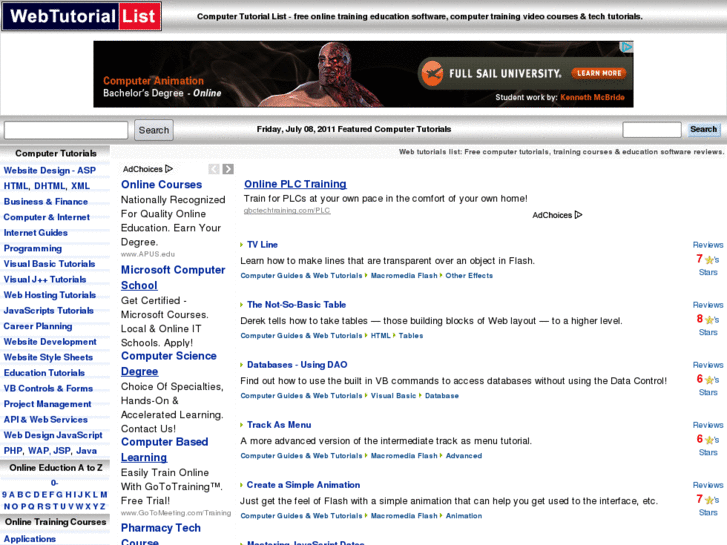
Task: Open JavaScripts Tutorials category
Action: coord(49,311)
